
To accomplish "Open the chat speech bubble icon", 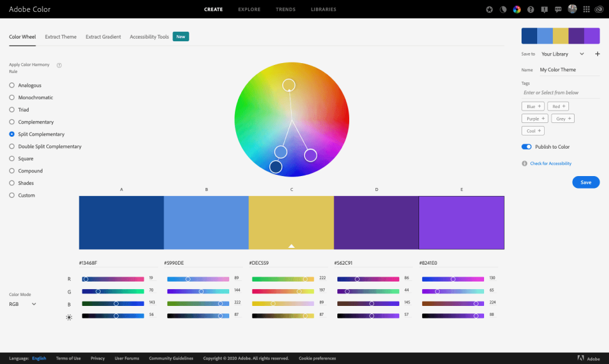I will [x=558, y=9].
